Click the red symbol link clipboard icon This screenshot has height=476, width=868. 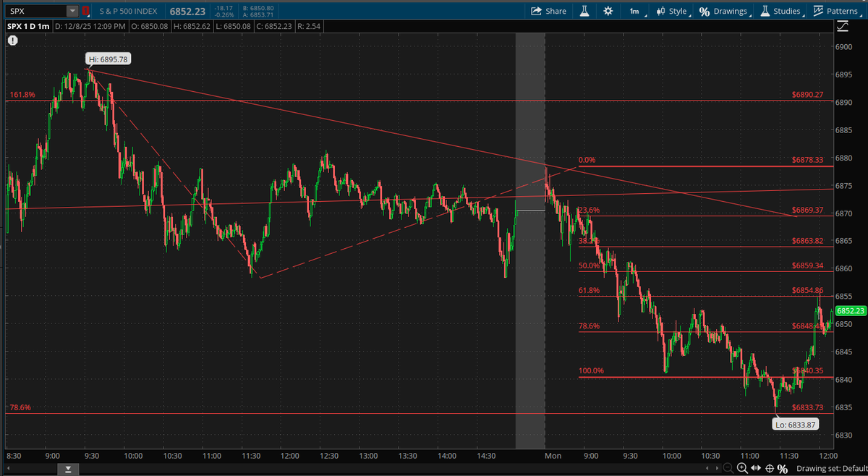(88, 11)
